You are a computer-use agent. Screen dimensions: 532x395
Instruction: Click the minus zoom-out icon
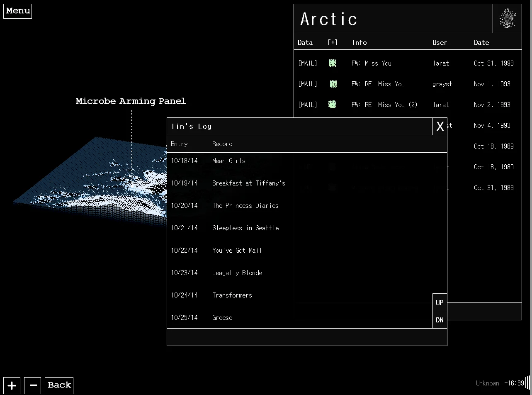point(33,385)
